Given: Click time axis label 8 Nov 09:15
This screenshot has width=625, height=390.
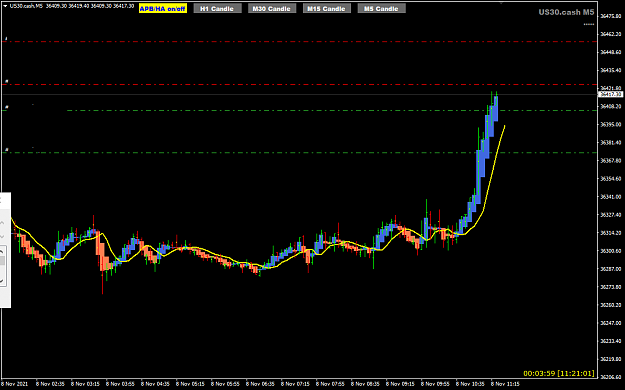Looking at the screenshot, I should (x=400, y=384).
